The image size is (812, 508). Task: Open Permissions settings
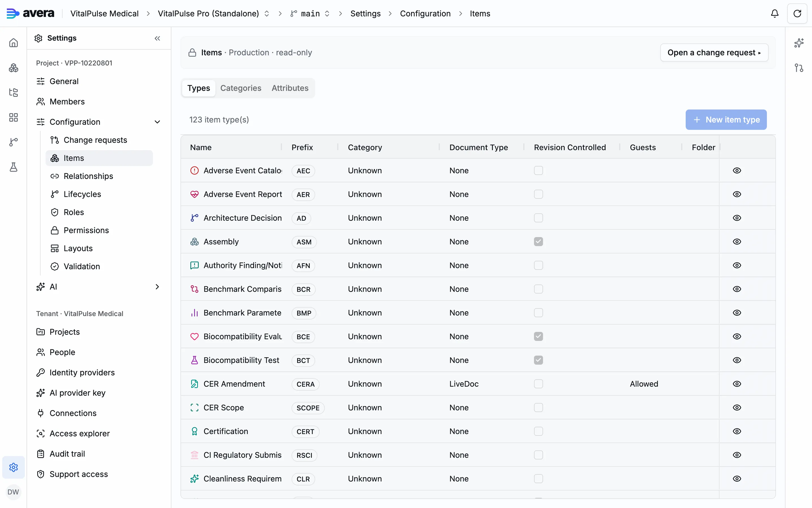pyautogui.click(x=99, y=230)
